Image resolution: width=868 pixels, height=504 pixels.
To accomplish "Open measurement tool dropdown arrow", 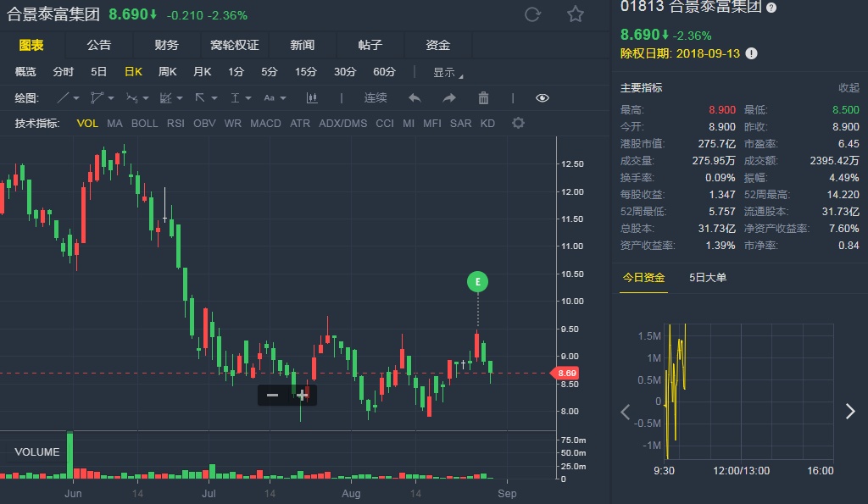I will [248, 98].
